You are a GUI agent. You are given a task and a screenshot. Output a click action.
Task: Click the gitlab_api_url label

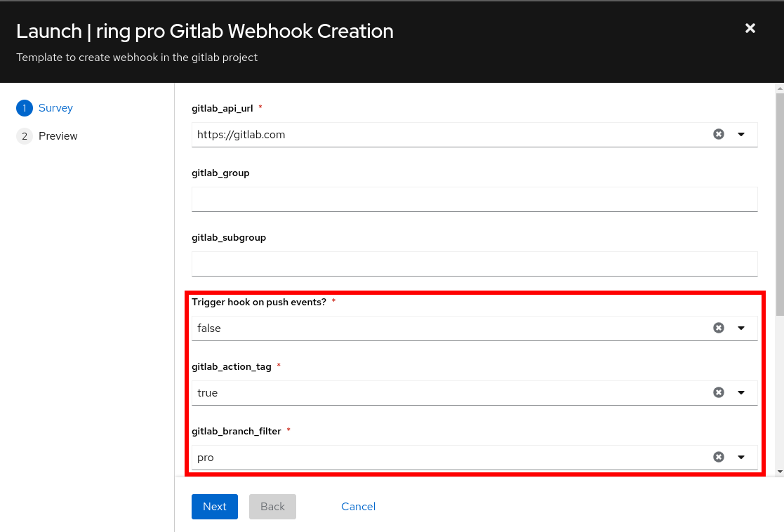point(222,109)
